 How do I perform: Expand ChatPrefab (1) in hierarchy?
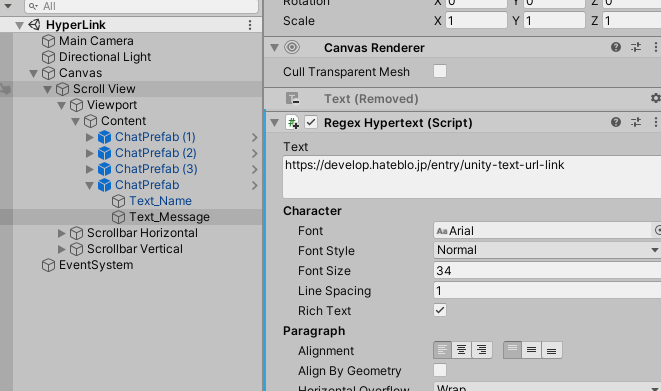[89, 137]
